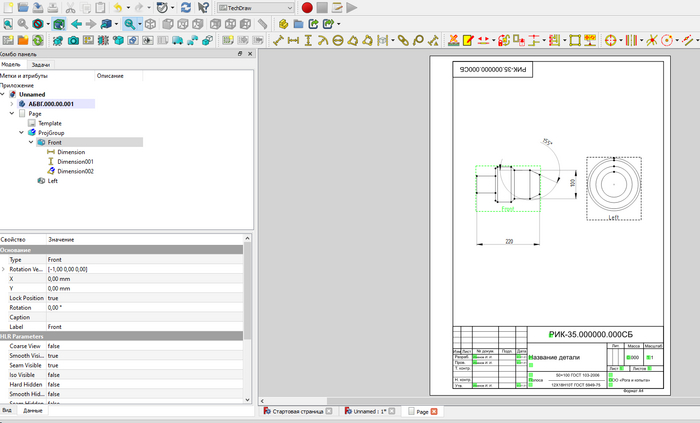Click the Refresh document icon
The image size is (700, 423).
[186, 7]
